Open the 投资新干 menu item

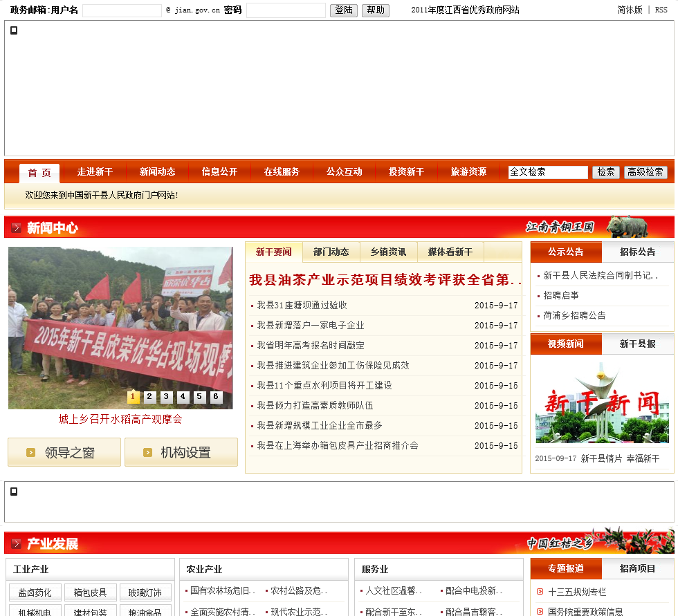tap(406, 172)
